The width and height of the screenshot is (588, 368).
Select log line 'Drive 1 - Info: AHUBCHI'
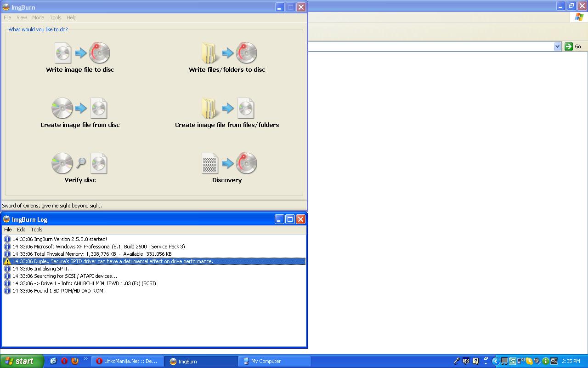(x=154, y=283)
